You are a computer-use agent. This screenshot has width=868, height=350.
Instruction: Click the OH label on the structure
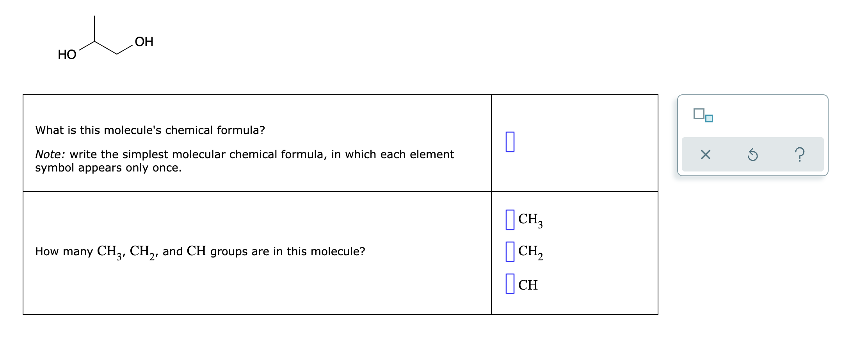(x=144, y=41)
